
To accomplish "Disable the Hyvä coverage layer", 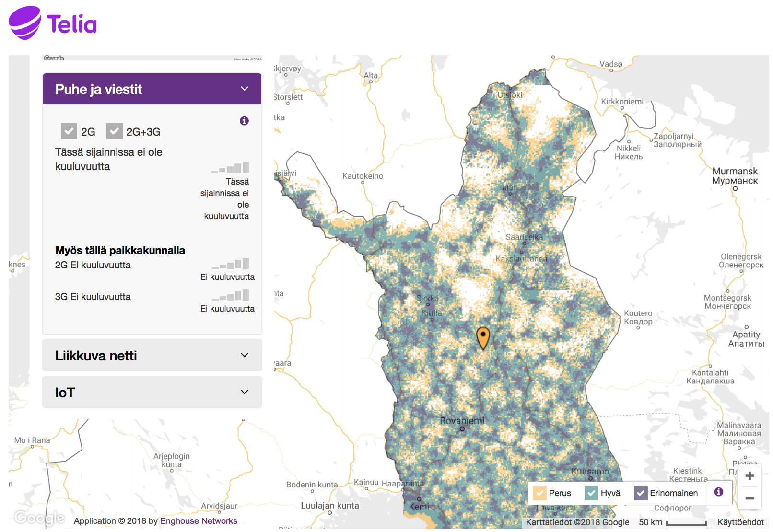I will click(591, 493).
